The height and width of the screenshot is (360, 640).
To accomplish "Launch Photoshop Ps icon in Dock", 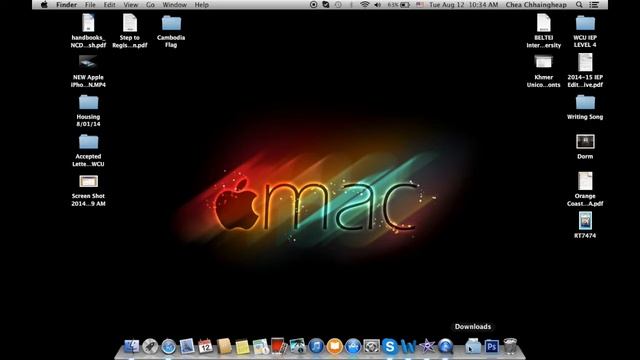I will click(491, 346).
